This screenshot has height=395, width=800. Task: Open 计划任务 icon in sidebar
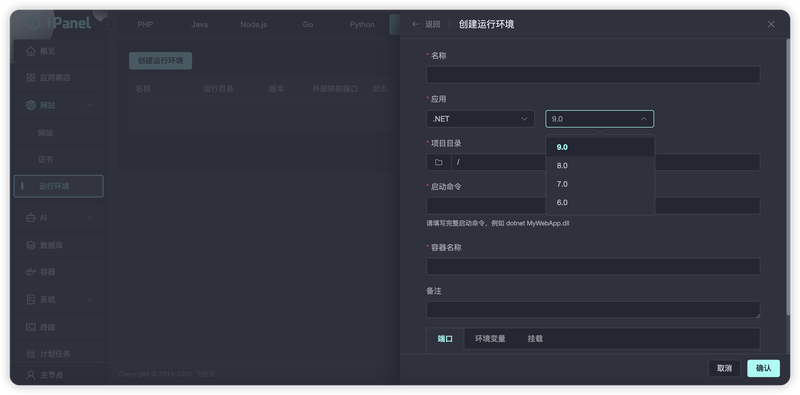pos(31,354)
